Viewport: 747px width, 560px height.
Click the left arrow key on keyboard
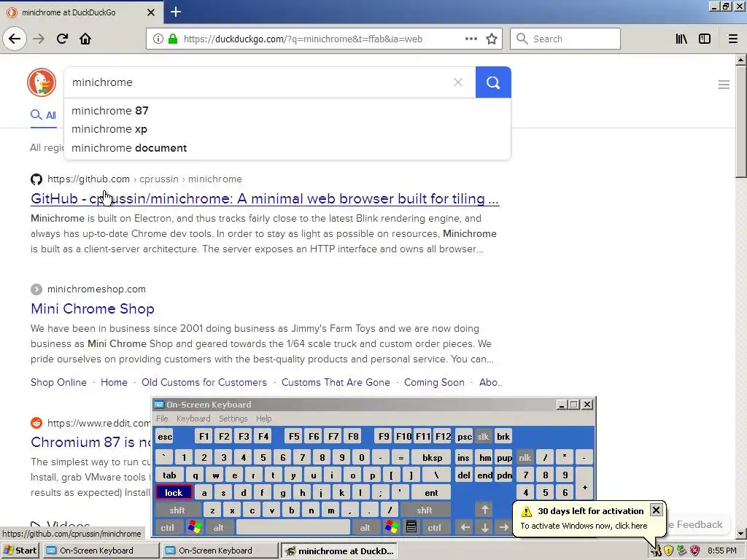click(x=465, y=527)
